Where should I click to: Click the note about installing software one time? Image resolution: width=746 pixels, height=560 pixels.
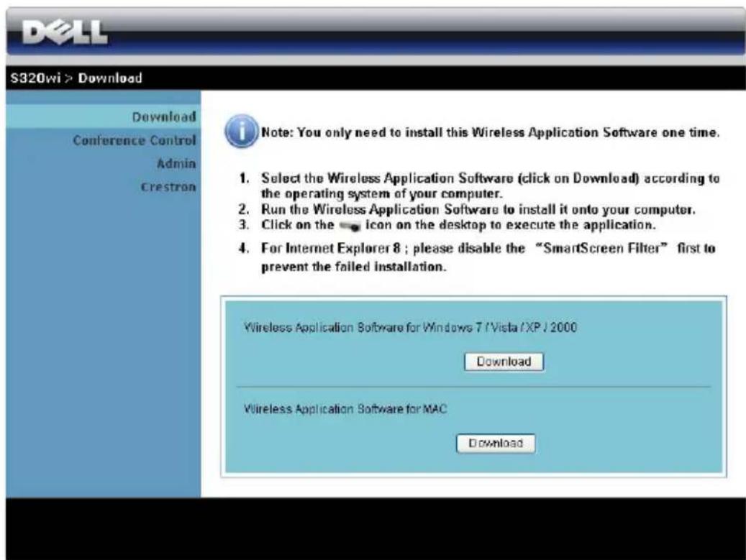[x=490, y=132]
